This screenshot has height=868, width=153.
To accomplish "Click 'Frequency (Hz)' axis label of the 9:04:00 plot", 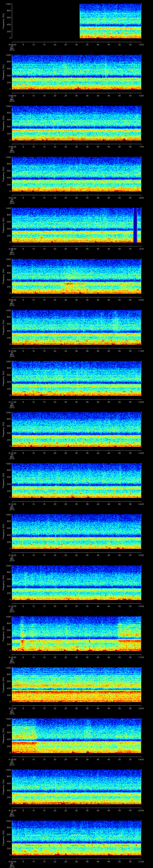I will 3,21.
